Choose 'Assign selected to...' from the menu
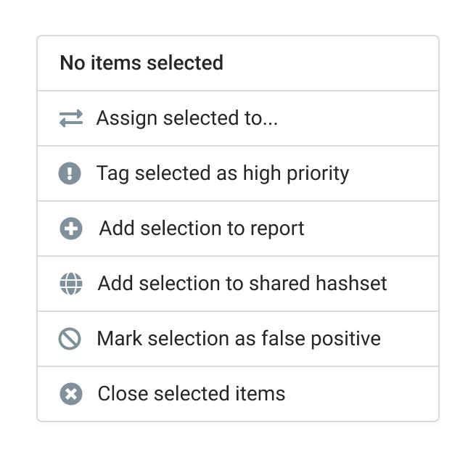The image size is (476, 457). 187,118
